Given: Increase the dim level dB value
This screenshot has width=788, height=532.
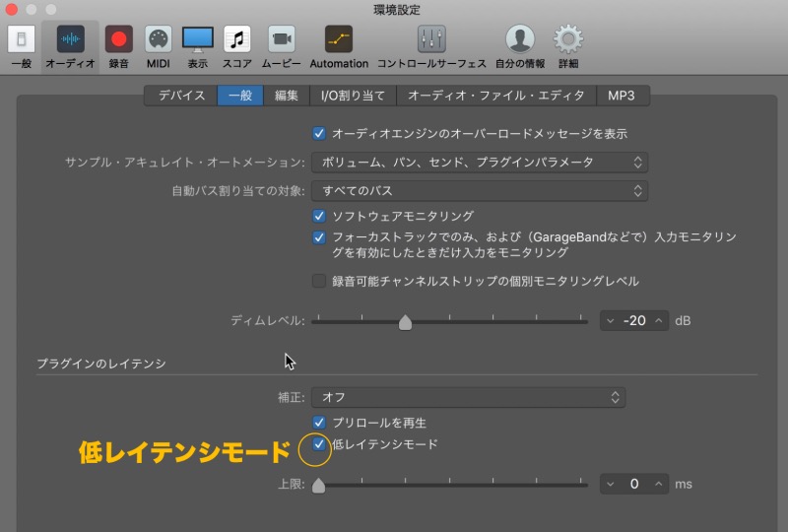Looking at the screenshot, I should 658,321.
